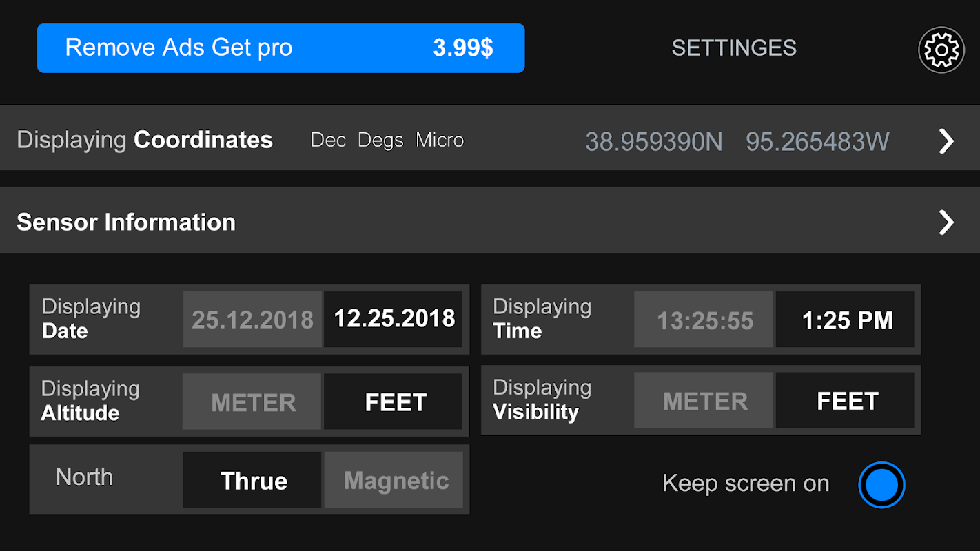The width and height of the screenshot is (980, 551).
Task: Click the 38.959390N latitude value
Action: click(x=653, y=142)
